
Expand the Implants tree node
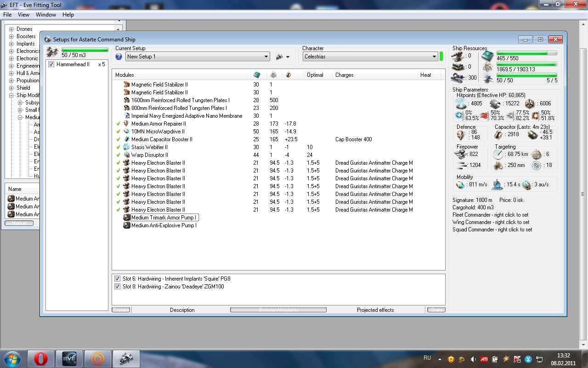click(x=11, y=44)
